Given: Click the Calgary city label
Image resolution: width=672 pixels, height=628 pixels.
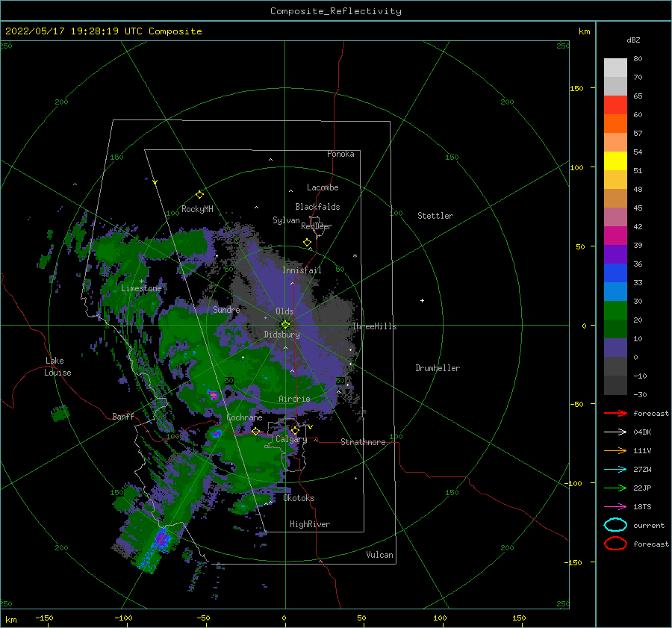Looking at the screenshot, I should tap(291, 439).
